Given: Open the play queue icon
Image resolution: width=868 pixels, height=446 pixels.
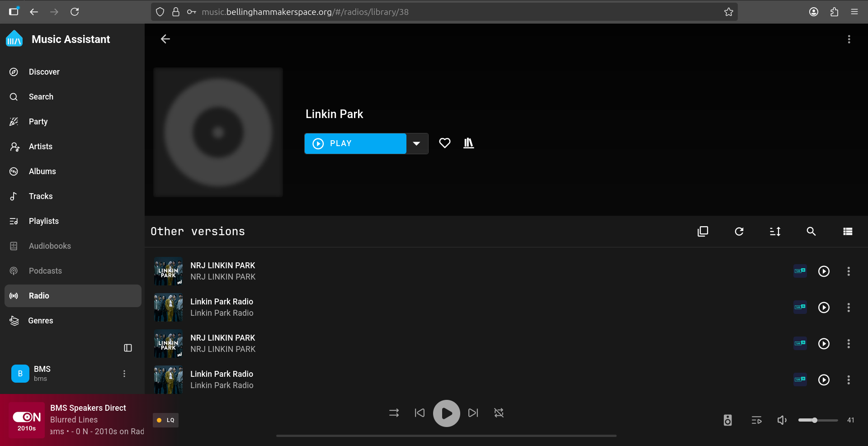Looking at the screenshot, I should pos(757,420).
